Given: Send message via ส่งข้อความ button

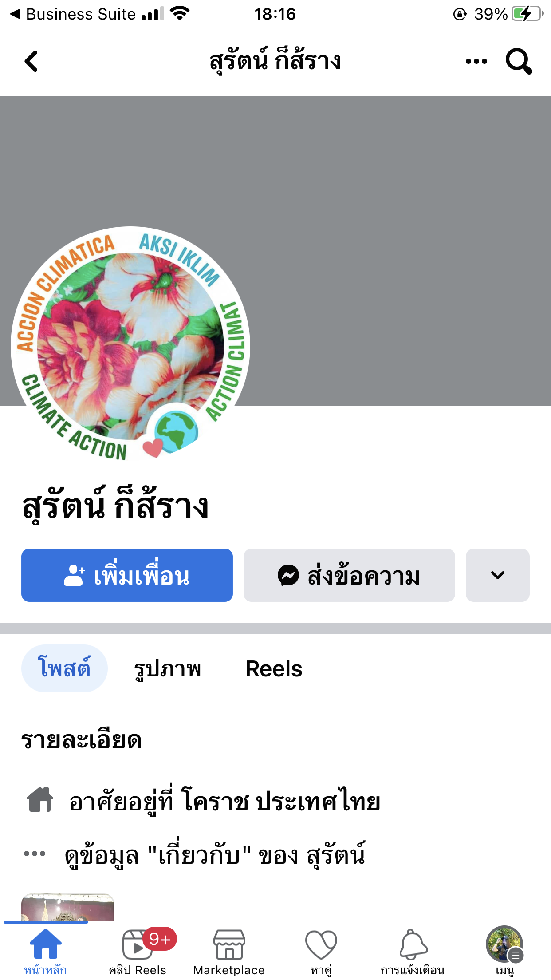Looking at the screenshot, I should [349, 575].
